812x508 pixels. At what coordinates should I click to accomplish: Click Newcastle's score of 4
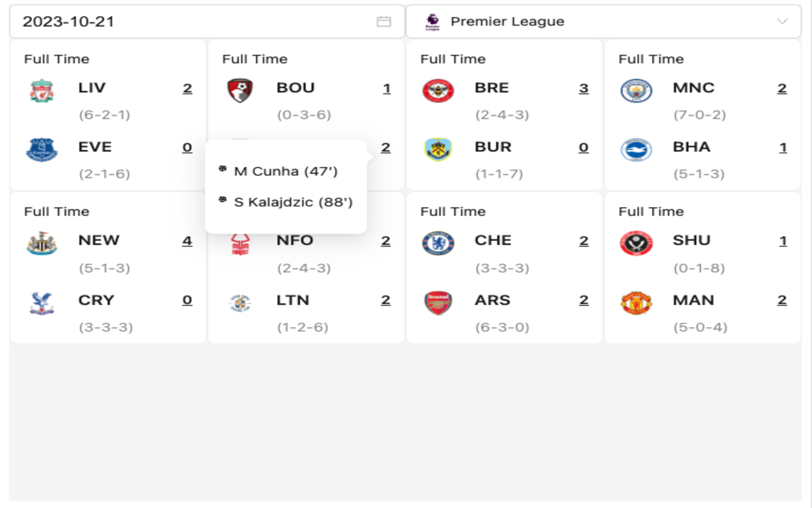[x=187, y=241]
